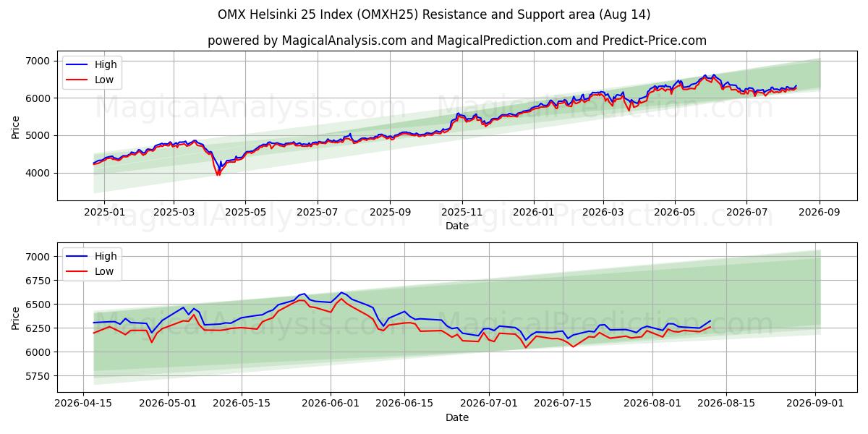This screenshot has height=434, width=868.
Task: Click the 2026-06-01 tick label
Action: click(331, 404)
